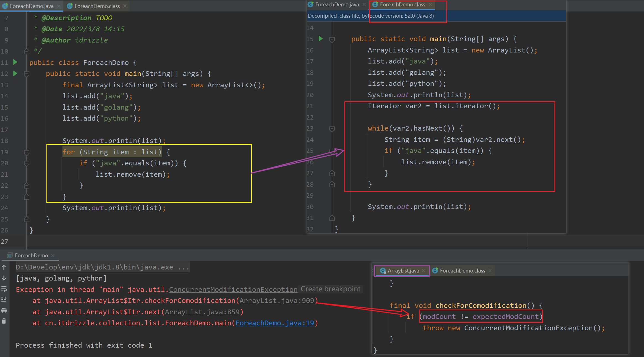Click 'Process finished with exit code 1' text
This screenshot has width=644, height=357.
click(x=84, y=345)
